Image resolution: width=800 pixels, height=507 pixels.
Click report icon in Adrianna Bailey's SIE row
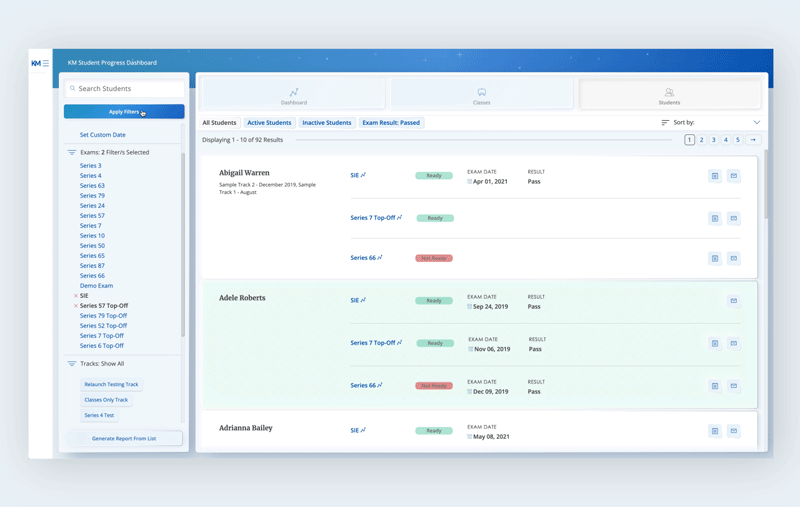point(715,431)
